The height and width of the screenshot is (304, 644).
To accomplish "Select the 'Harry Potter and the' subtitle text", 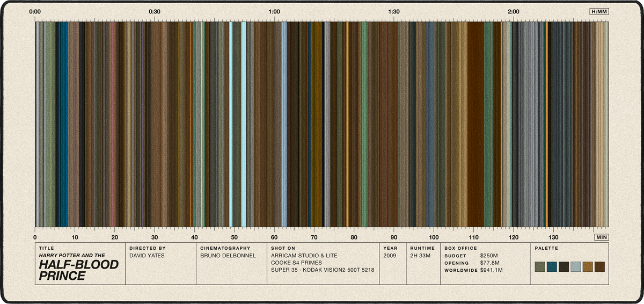I will click(x=72, y=256).
